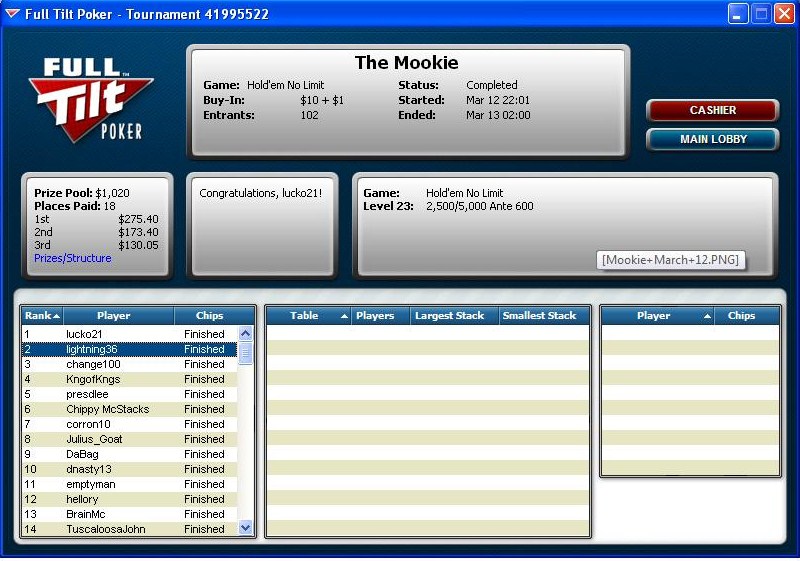Click the standings scrollbar thumb
This screenshot has height=561, width=800.
tap(245, 353)
